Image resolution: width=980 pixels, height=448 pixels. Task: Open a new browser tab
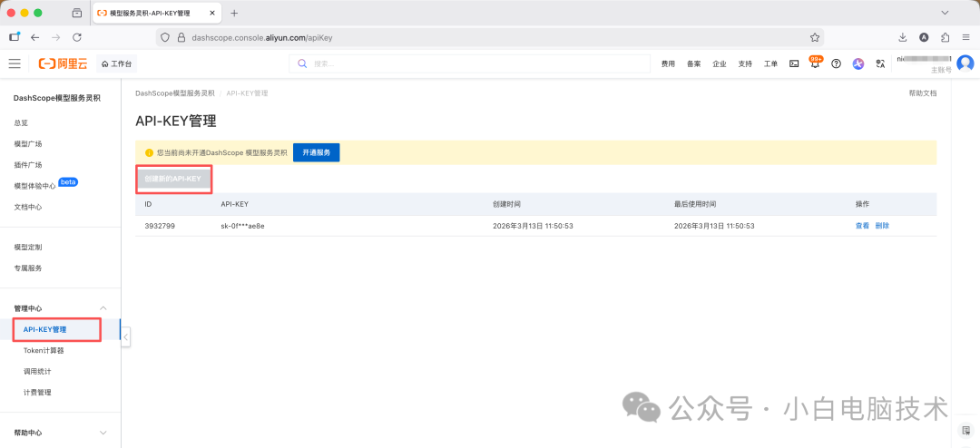(234, 13)
